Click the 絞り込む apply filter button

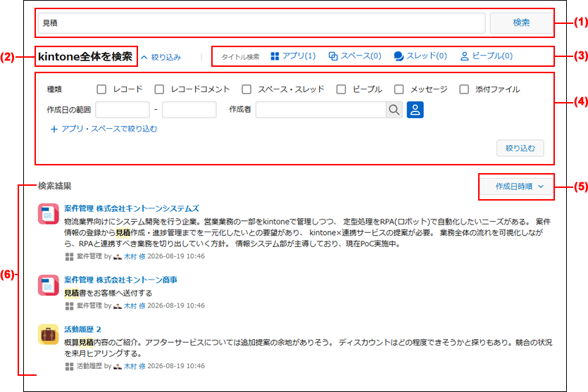pos(520,148)
